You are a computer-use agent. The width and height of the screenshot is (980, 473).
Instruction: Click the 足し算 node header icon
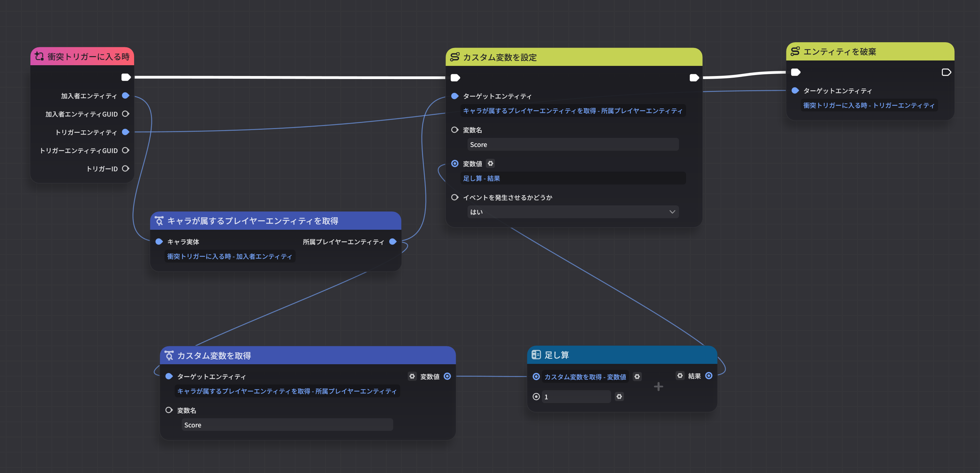[x=537, y=355]
